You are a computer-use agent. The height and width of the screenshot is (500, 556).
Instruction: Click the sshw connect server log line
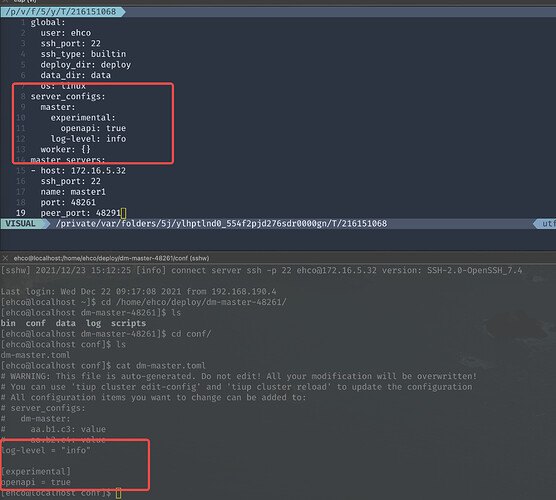[x=261, y=271]
